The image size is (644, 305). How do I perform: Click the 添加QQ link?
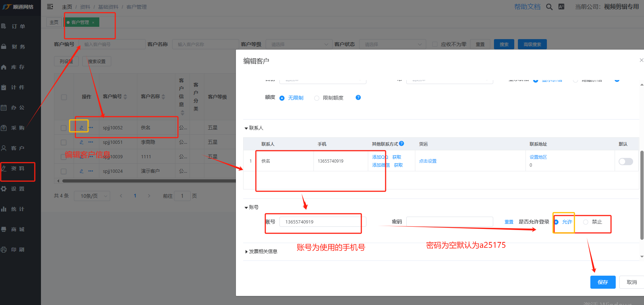[380, 157]
